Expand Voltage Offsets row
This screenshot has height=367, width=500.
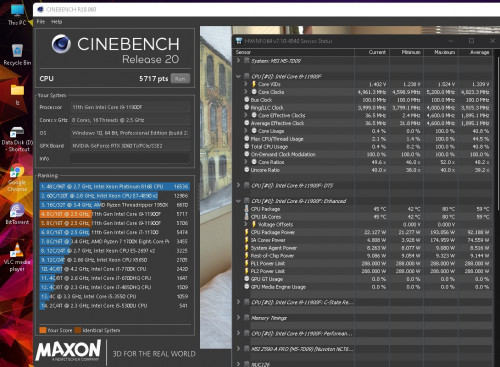(246, 224)
